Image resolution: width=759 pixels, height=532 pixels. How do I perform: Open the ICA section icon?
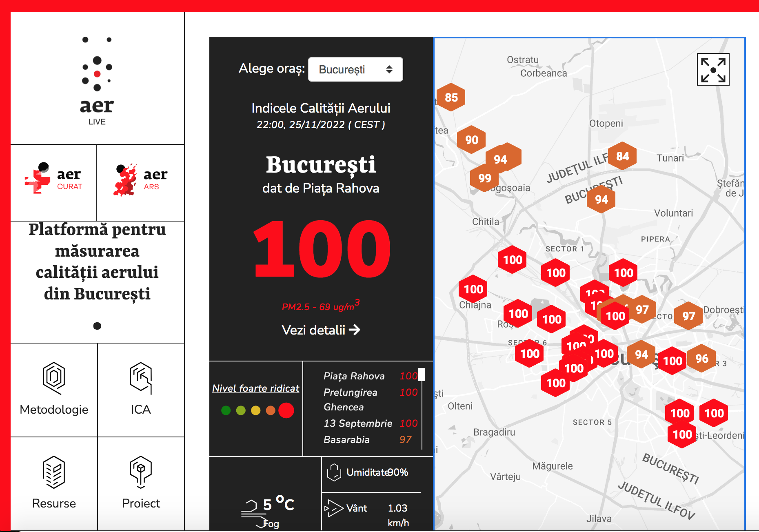coord(141,378)
